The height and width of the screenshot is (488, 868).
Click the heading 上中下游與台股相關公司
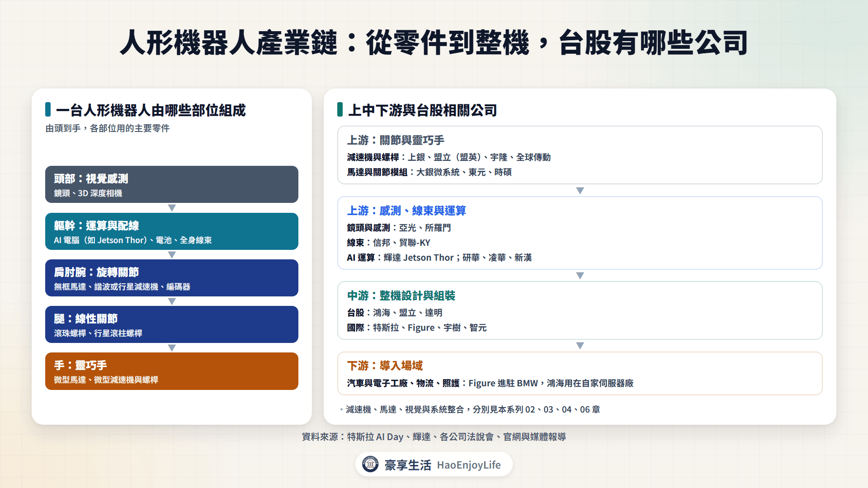[422, 110]
